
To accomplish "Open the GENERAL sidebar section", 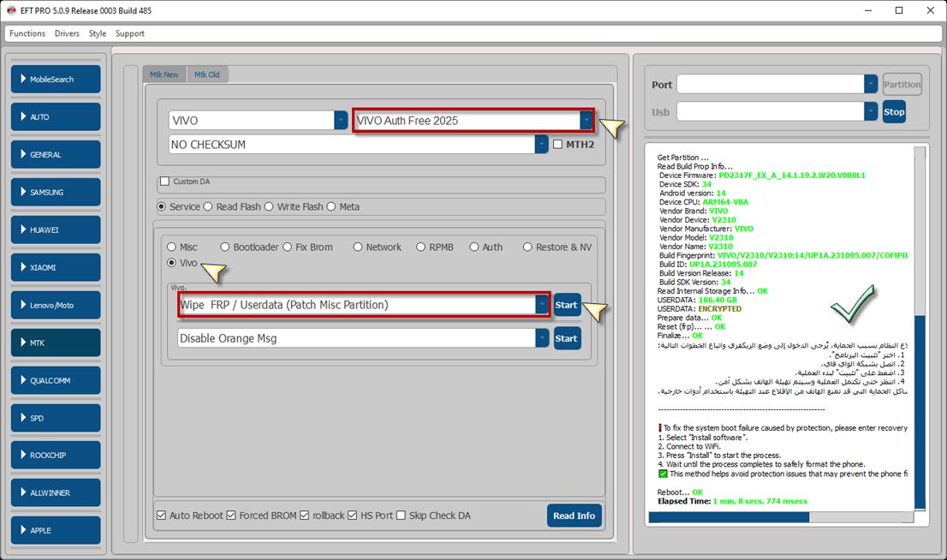I will tap(56, 154).
